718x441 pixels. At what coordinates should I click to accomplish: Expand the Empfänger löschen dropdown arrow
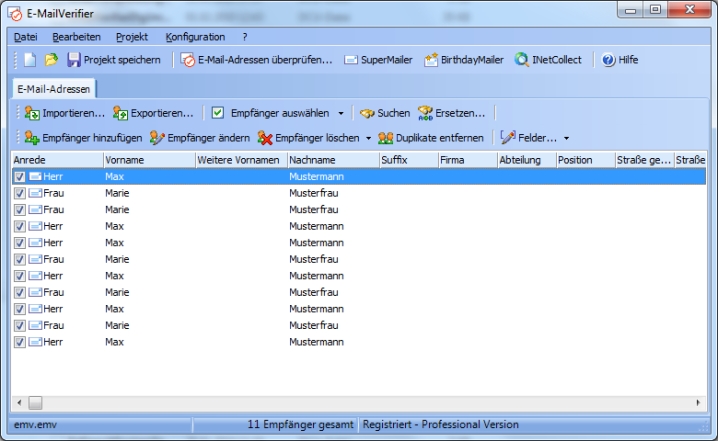tap(368, 137)
